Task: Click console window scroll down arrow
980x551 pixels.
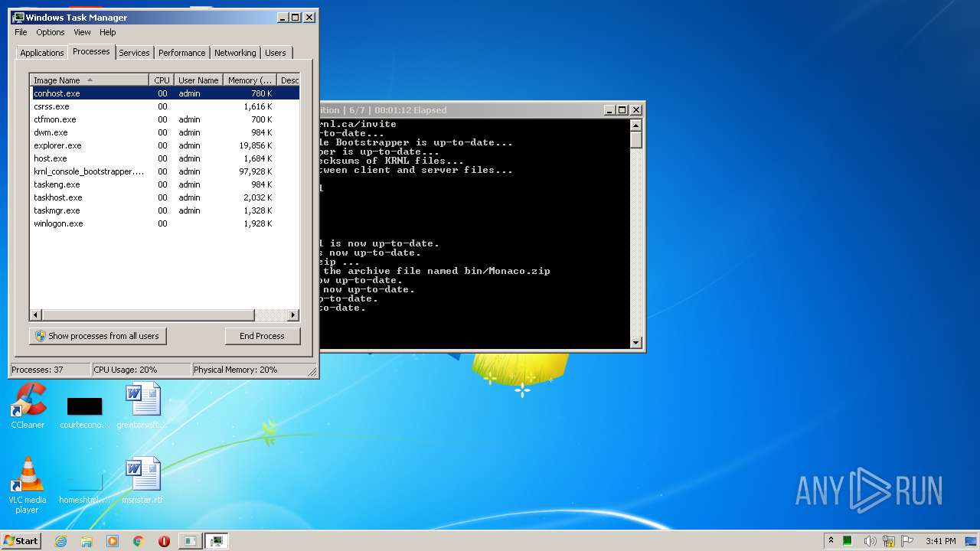Action: pyautogui.click(x=635, y=343)
